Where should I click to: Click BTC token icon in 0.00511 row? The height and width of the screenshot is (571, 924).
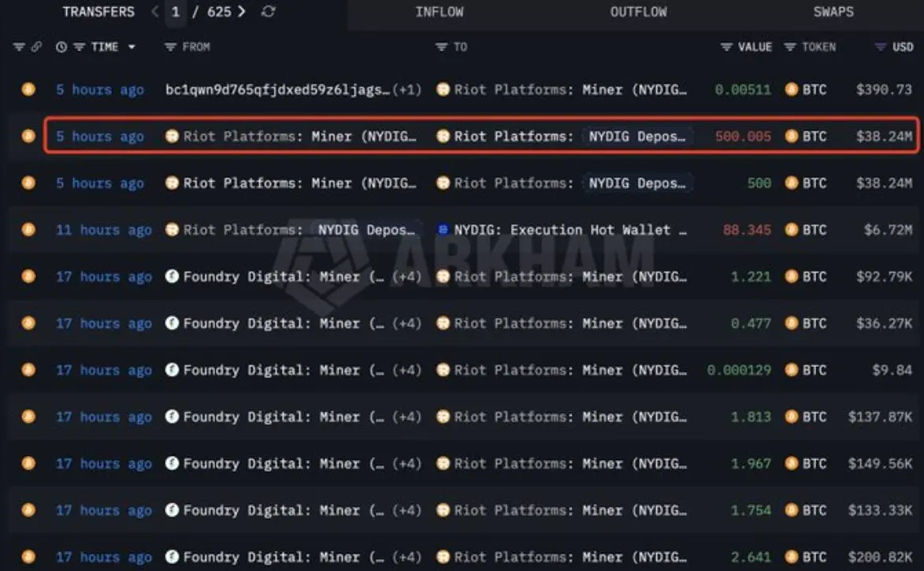[x=792, y=90]
